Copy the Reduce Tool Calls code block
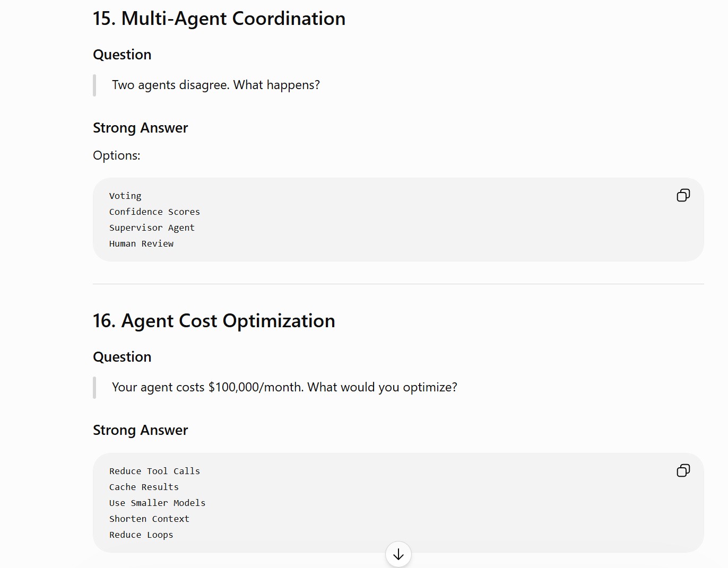The image size is (728, 568). pos(683,470)
